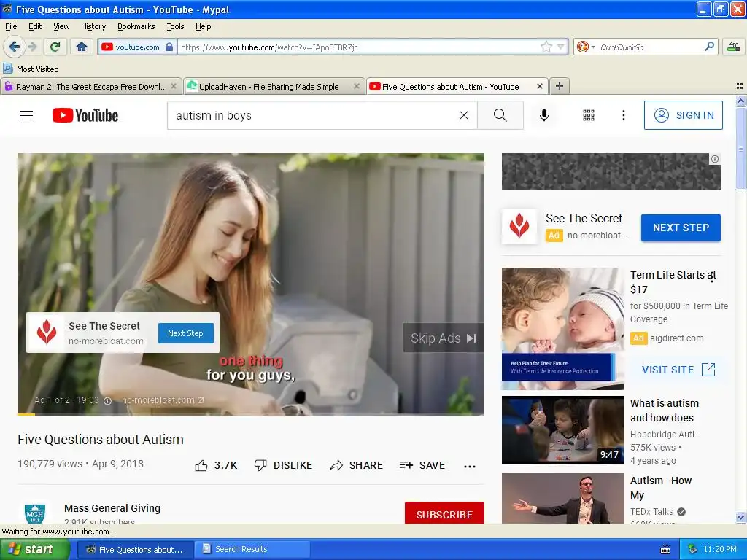Open the TEDx Talks Autism video thumbnail

click(563, 498)
